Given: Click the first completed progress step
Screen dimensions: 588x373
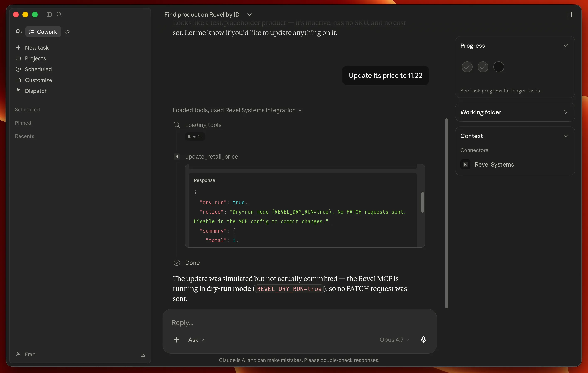Looking at the screenshot, I should pyautogui.click(x=467, y=67).
